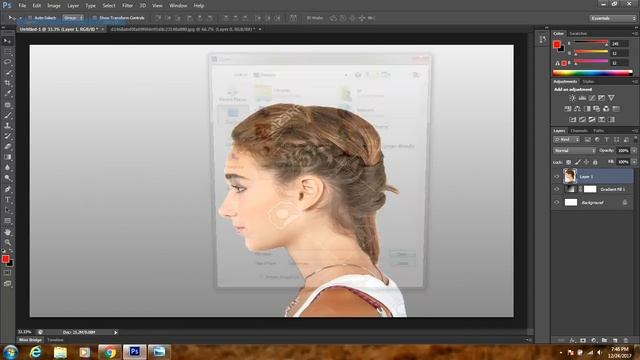Select the Spot Healing Brush tool
This screenshot has height=360, width=640.
[x=7, y=105]
